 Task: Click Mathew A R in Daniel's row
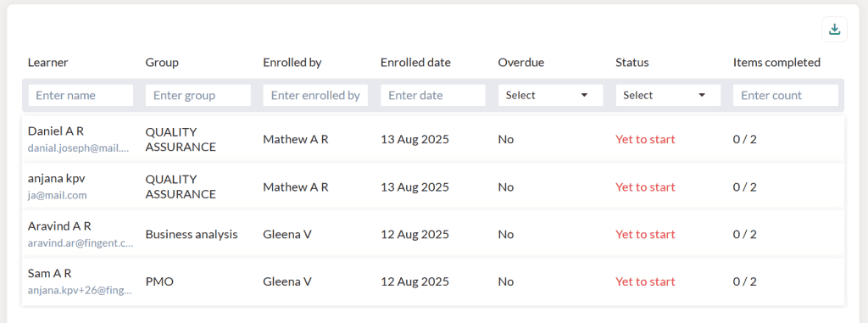tap(296, 140)
